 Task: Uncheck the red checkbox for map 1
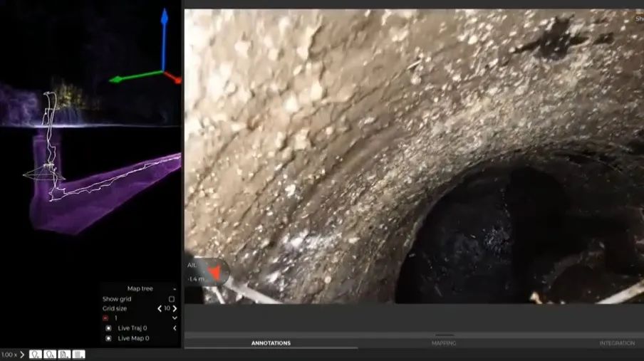tap(105, 318)
